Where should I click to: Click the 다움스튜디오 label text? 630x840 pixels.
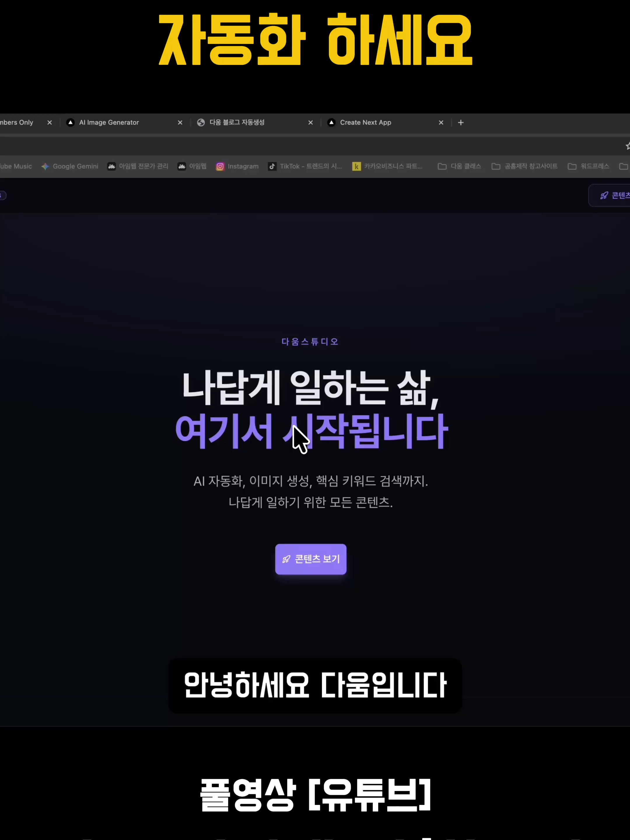[x=310, y=342]
